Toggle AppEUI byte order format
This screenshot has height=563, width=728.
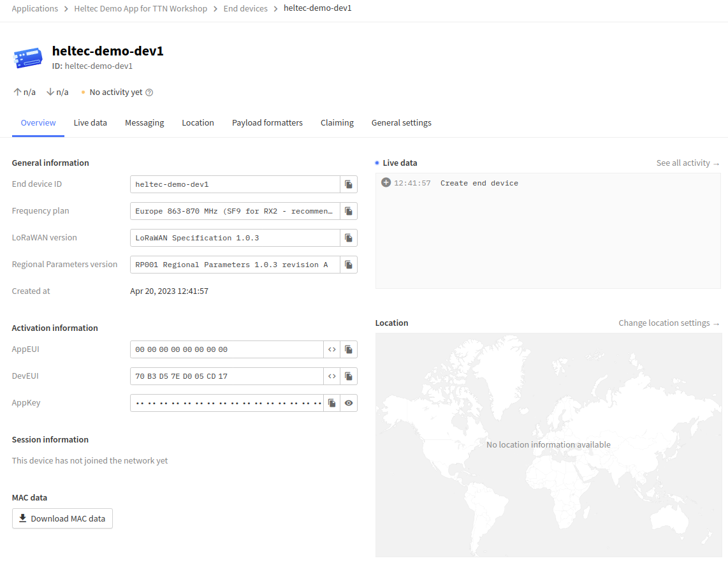[x=332, y=349]
